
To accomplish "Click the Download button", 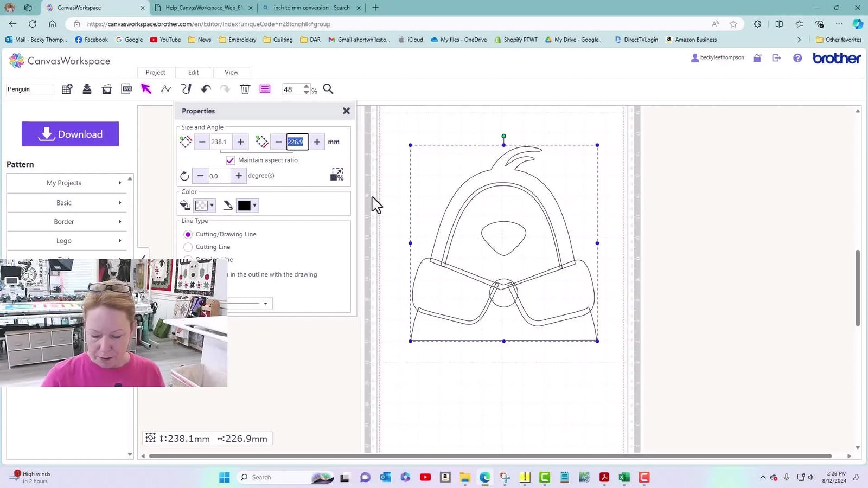I will point(70,134).
